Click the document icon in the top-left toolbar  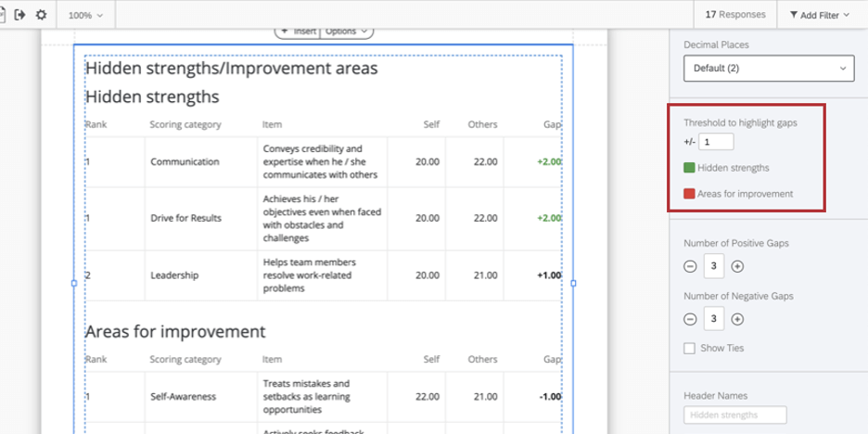(3, 15)
